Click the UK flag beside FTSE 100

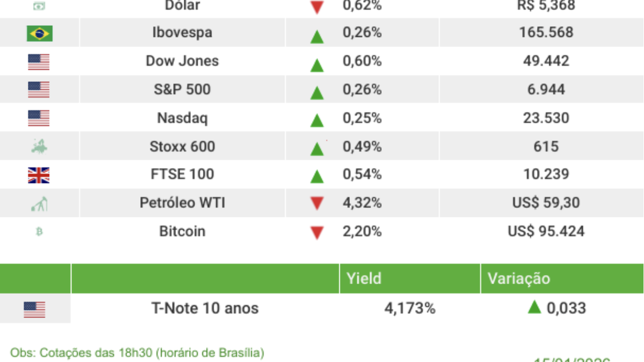tap(39, 175)
